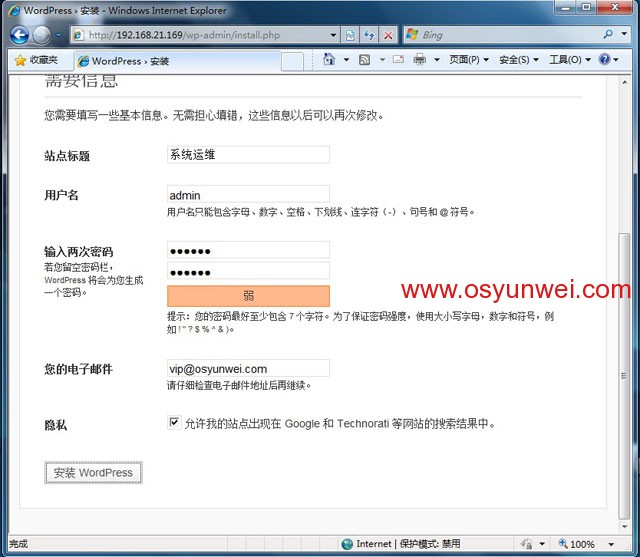
Task: Expand the feeds dropdown arrow
Action: point(382,60)
